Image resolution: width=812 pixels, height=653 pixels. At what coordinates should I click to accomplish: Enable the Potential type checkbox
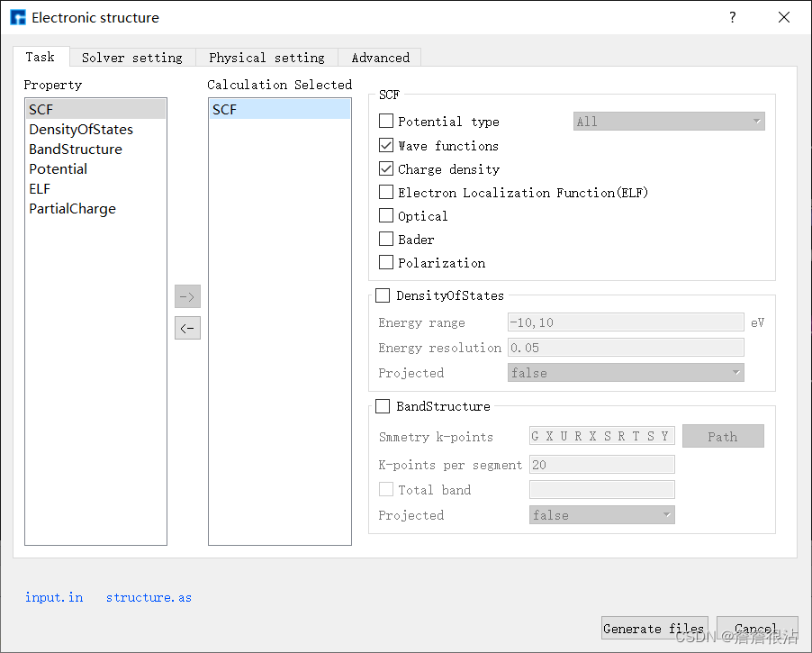pos(386,121)
